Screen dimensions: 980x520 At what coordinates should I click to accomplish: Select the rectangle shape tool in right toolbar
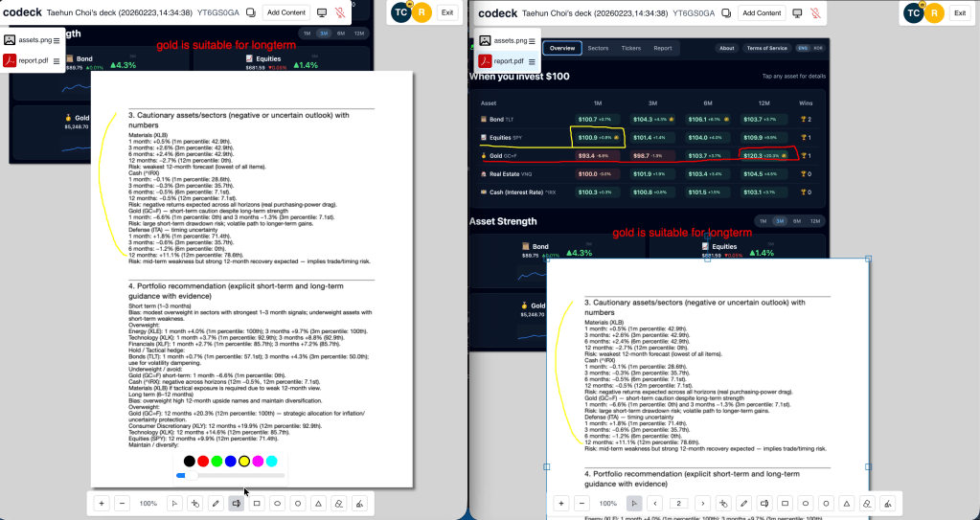click(x=785, y=503)
